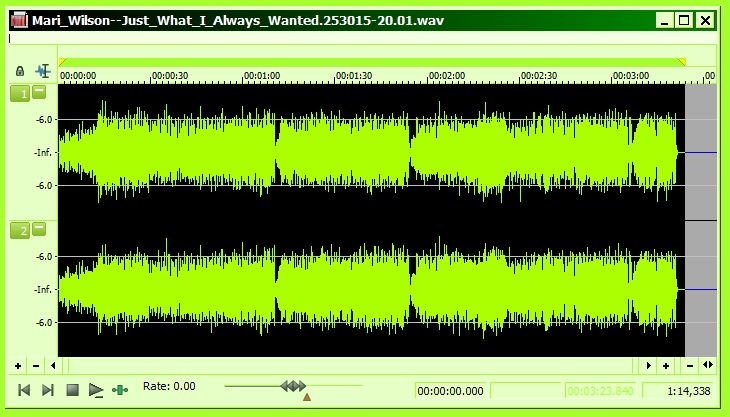Zoom in level with bottom-left plus

[18, 366]
